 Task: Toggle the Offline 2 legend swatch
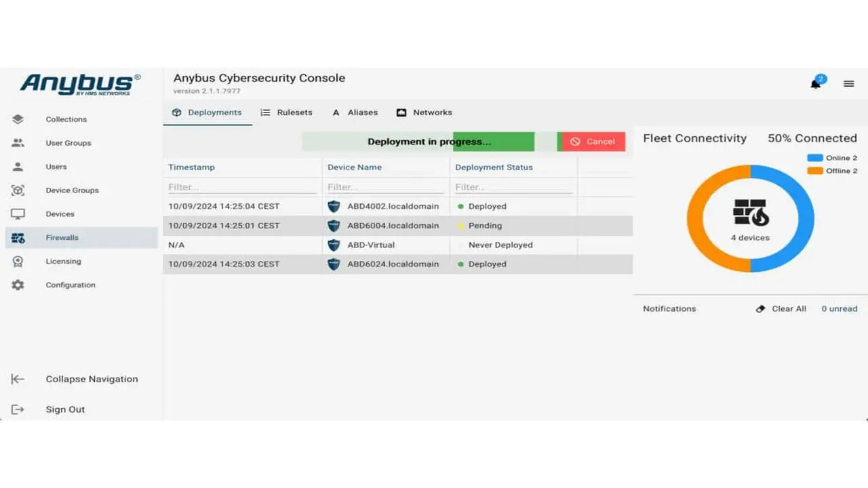(815, 171)
